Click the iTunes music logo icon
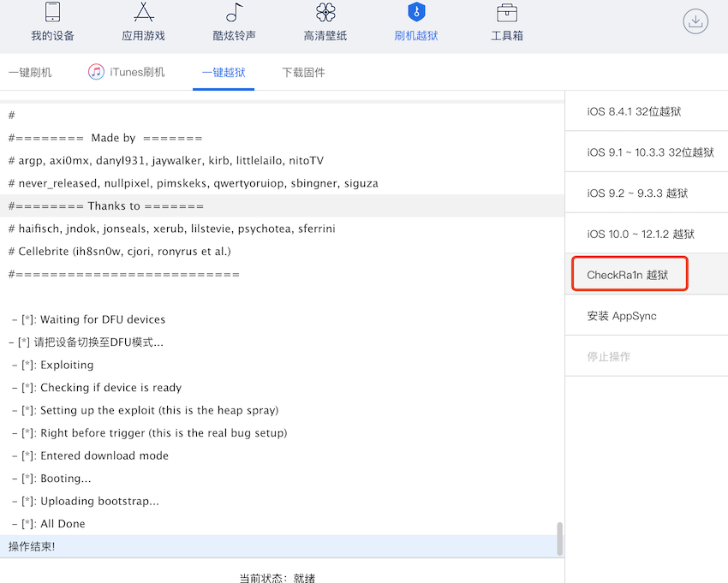Screen dimensions: 728x583 [x=96, y=72]
